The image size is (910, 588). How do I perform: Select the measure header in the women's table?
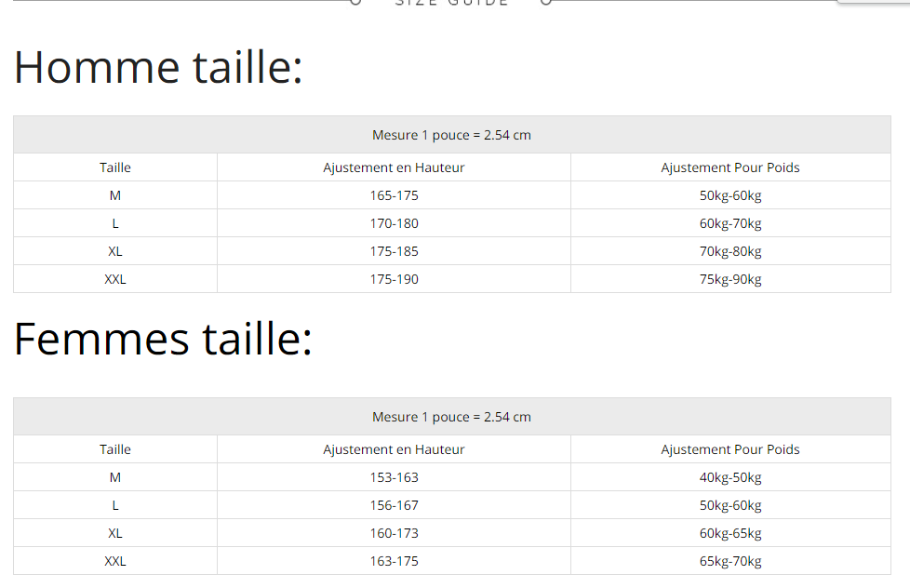pos(451,417)
